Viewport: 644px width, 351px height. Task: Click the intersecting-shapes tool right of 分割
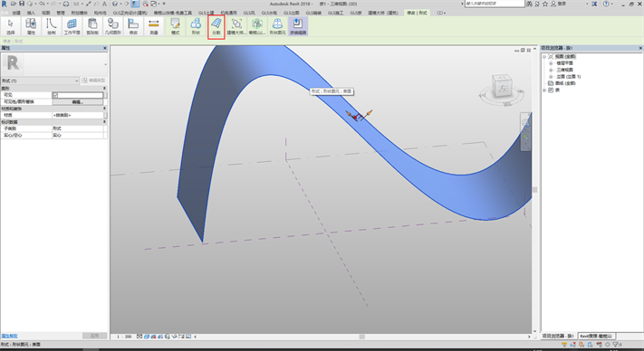coord(236,26)
